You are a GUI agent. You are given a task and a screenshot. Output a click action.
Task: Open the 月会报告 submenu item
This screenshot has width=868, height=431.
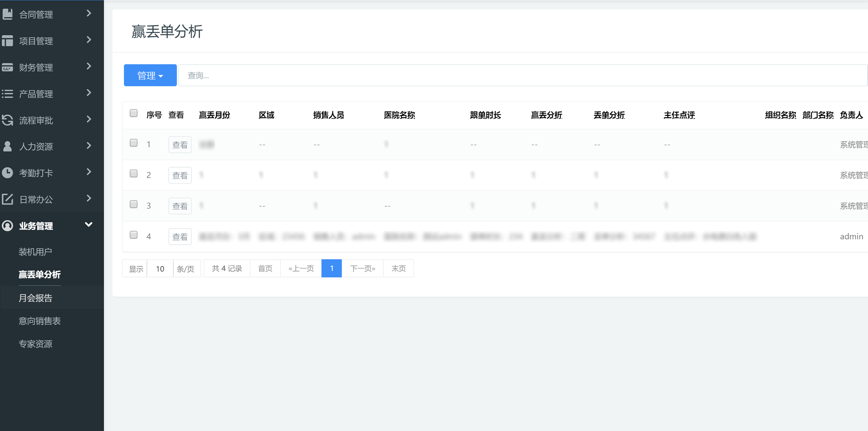35,298
